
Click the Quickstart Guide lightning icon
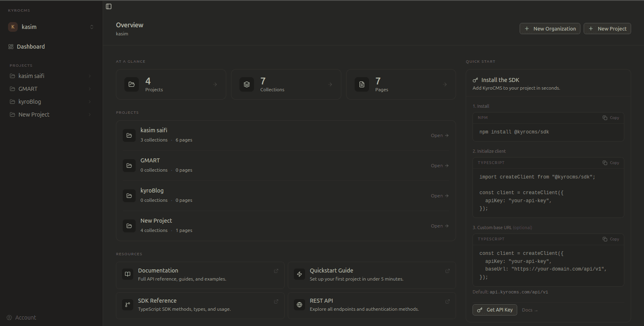click(299, 274)
